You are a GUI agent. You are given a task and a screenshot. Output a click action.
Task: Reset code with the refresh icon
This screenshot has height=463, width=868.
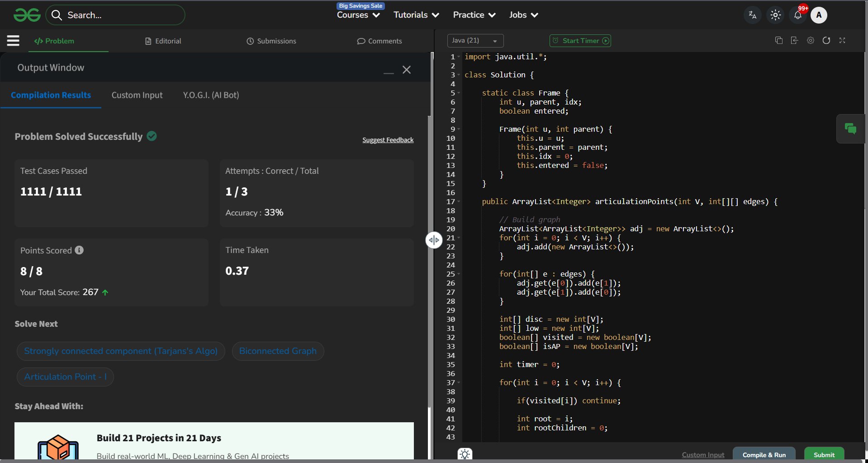tap(826, 41)
